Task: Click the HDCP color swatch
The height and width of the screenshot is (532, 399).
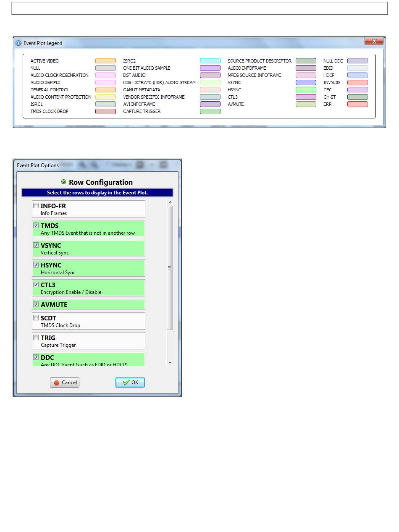Action: point(357,75)
